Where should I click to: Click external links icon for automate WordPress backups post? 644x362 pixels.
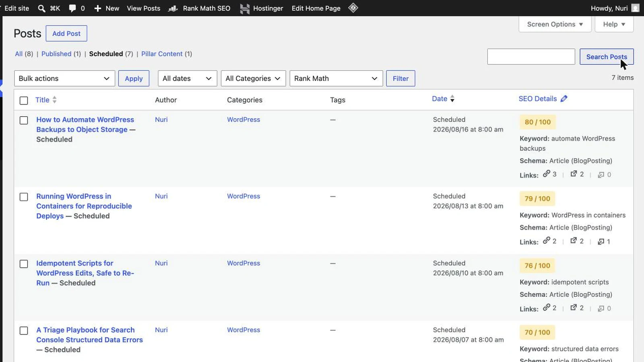pos(574,174)
